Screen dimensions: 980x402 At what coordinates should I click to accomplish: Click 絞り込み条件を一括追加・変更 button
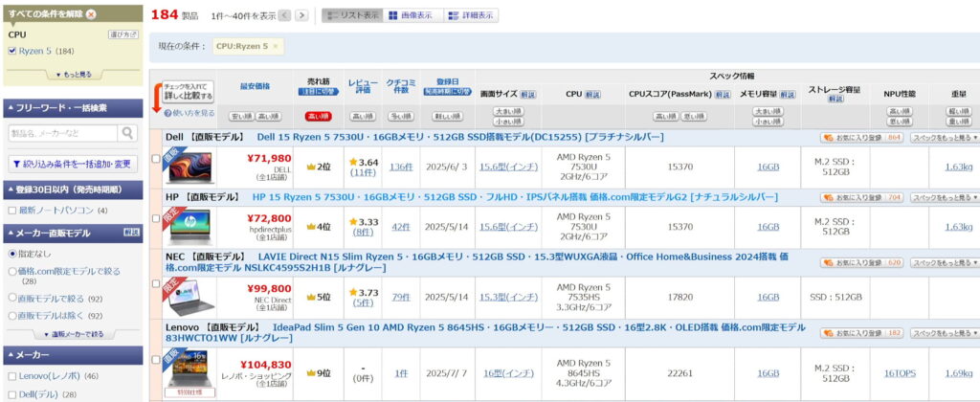pos(72,164)
